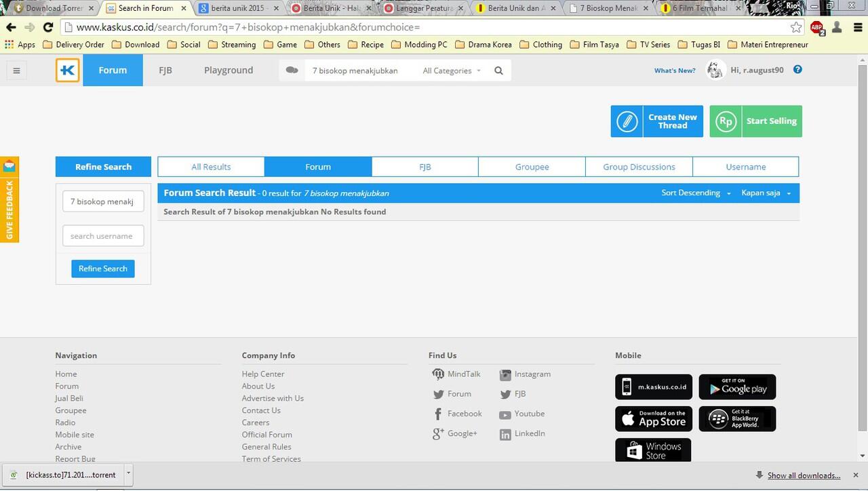Screen dimensions: 868x491
Task: Go back with browser back arrow
Action: point(11,27)
